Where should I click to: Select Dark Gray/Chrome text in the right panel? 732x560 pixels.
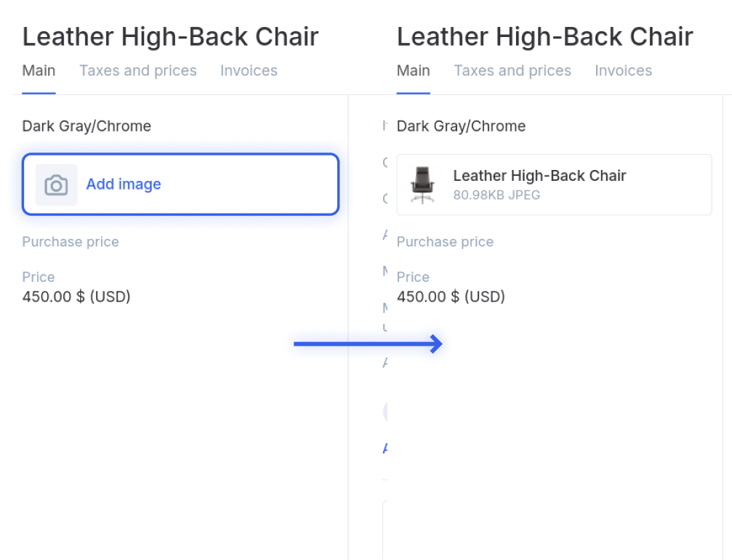pos(462,126)
